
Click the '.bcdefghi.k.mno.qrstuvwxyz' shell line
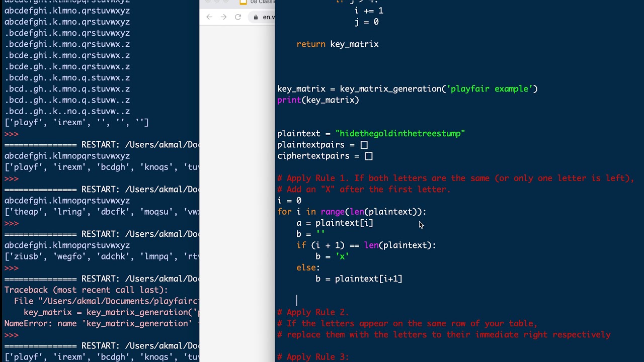[67, 33]
